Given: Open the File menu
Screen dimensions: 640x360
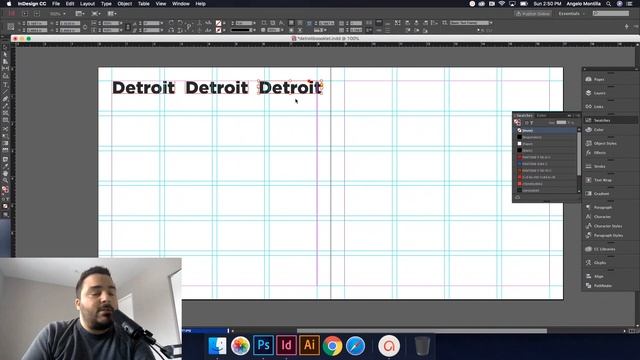Looking at the screenshot, I should (x=56, y=4).
